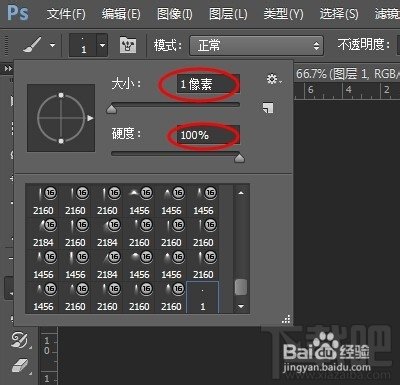Toggle the Brush panel icon
Screen dimensions: 400x385
coord(128,45)
